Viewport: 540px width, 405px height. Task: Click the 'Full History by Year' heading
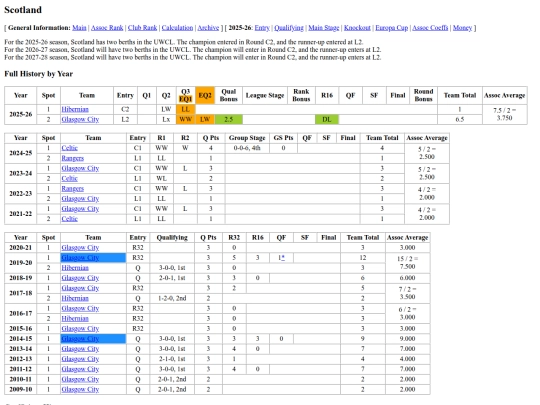[x=39, y=74]
